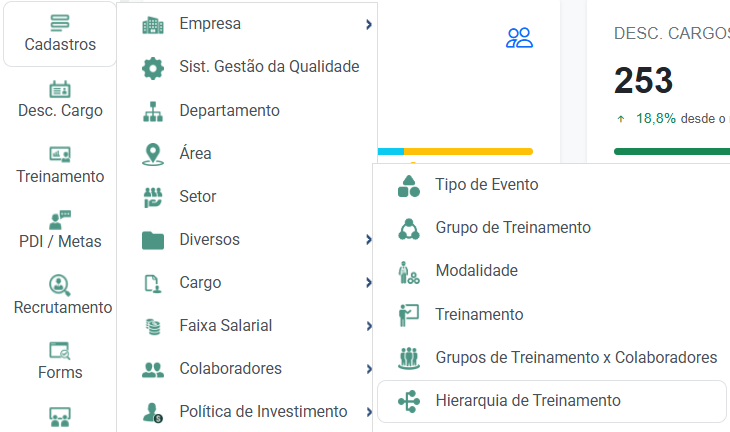
Task: Click the blue users icon in dashboard card
Action: pos(519,38)
